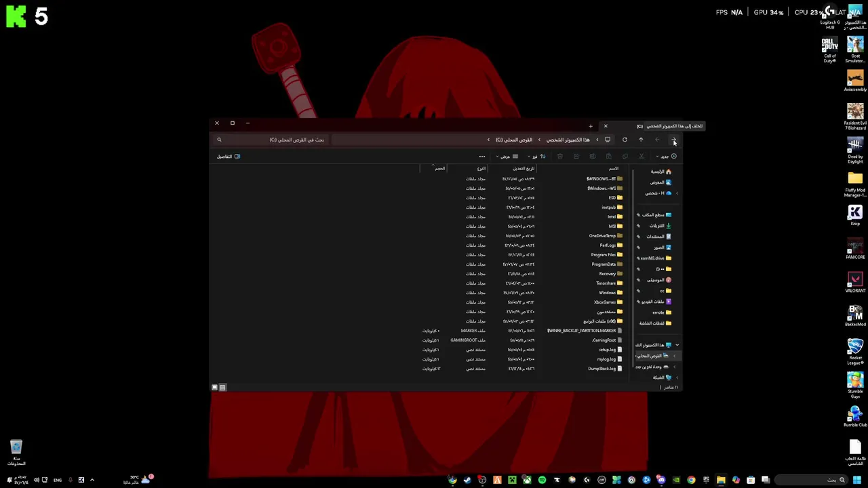The image size is (868, 488).
Task: Select the setup.log file
Action: point(611,350)
